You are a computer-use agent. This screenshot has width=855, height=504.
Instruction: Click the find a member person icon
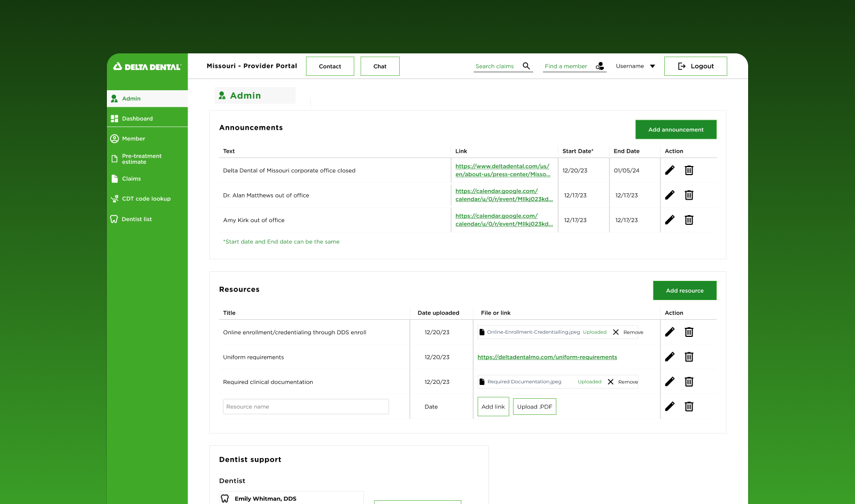pyautogui.click(x=600, y=66)
